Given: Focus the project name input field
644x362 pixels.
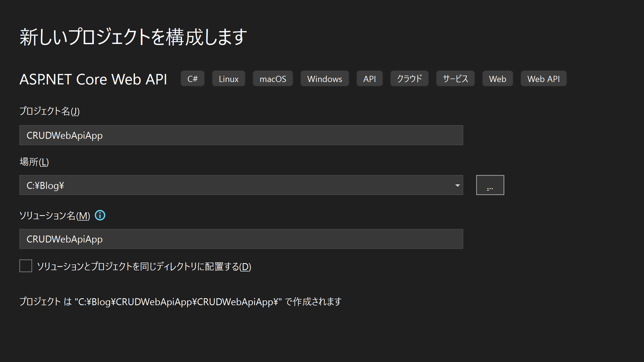Looking at the screenshot, I should 241,135.
